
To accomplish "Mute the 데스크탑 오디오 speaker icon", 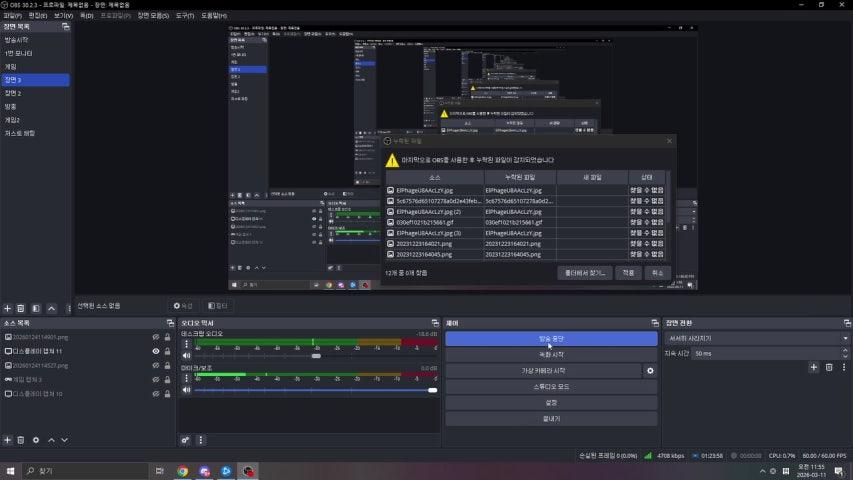I will (x=185, y=355).
